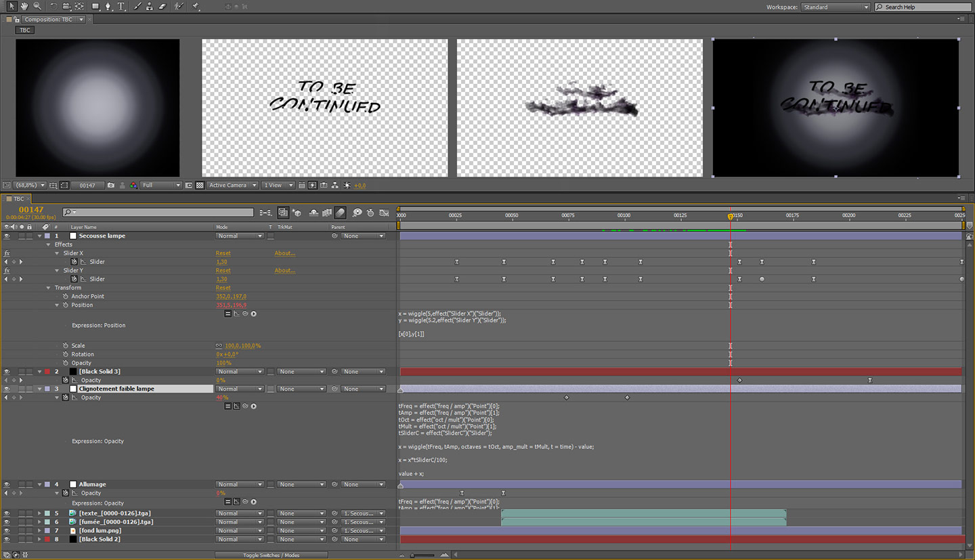
Task: Reset exposure aperture icon
Action: pos(347,185)
